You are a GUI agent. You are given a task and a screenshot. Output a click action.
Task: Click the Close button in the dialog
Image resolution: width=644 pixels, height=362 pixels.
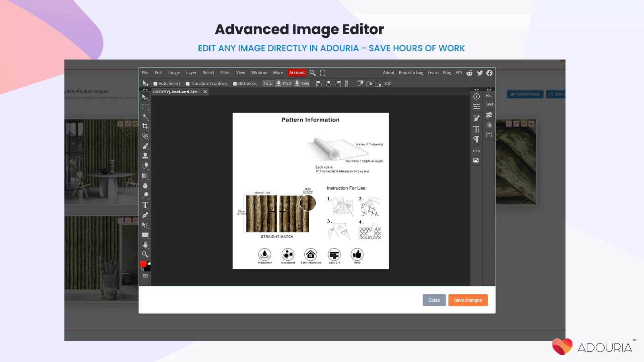pyautogui.click(x=434, y=300)
